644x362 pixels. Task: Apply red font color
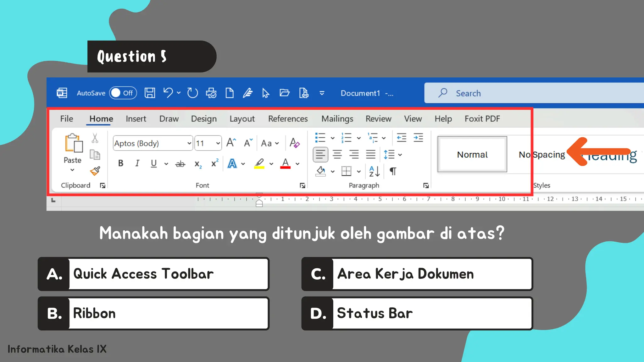[285, 163]
